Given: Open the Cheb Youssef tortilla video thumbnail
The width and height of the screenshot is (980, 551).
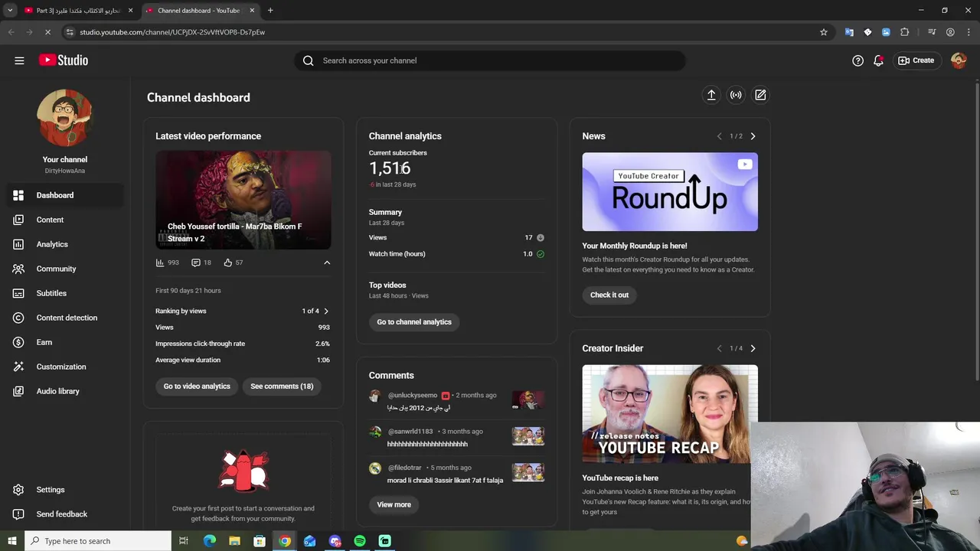Looking at the screenshot, I should [243, 200].
